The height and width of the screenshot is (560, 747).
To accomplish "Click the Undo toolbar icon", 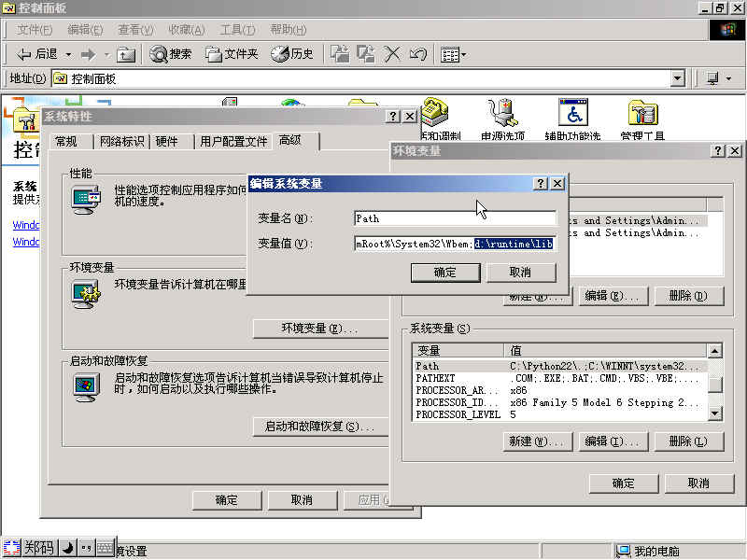I will click(418, 54).
